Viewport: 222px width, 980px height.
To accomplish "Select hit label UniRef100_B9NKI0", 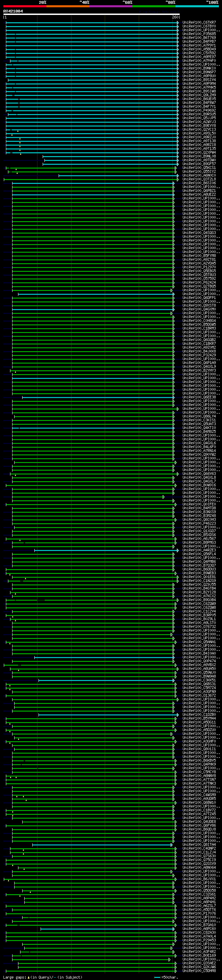I will click(x=199, y=68).
